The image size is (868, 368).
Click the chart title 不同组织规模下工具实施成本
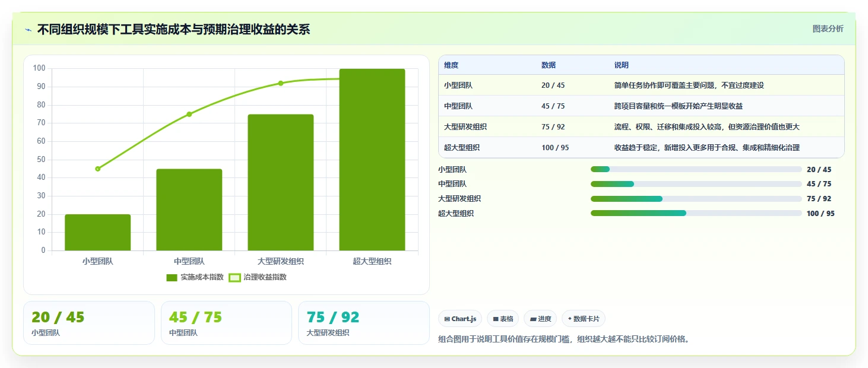click(x=173, y=30)
